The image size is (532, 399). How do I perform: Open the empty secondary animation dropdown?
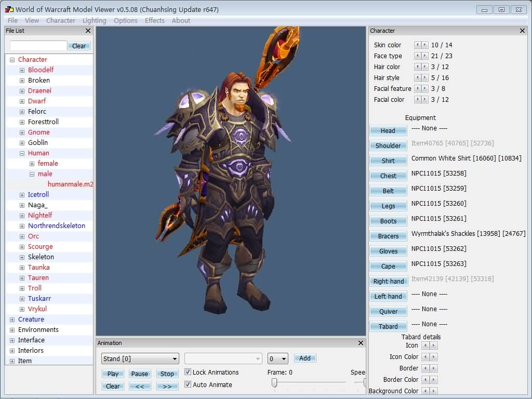click(223, 358)
